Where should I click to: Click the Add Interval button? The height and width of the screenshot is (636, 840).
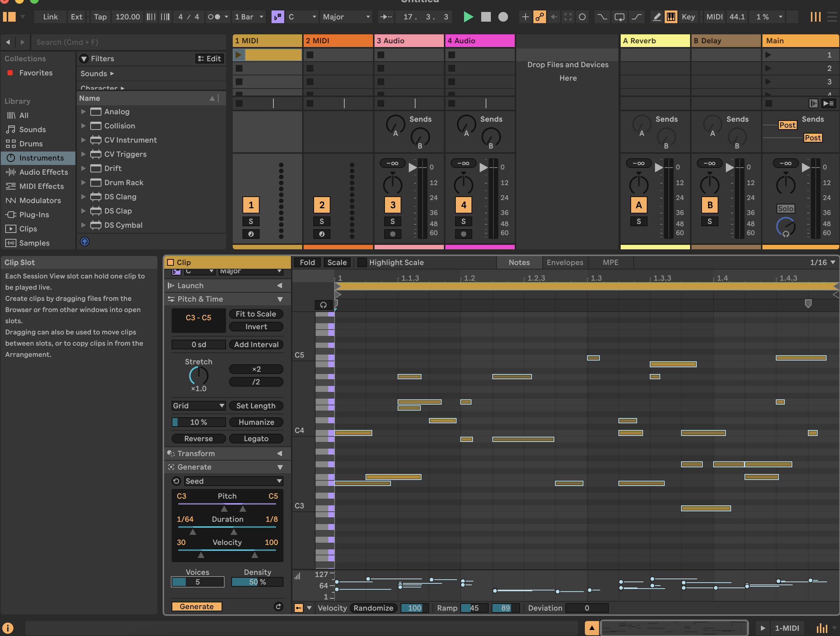click(256, 344)
